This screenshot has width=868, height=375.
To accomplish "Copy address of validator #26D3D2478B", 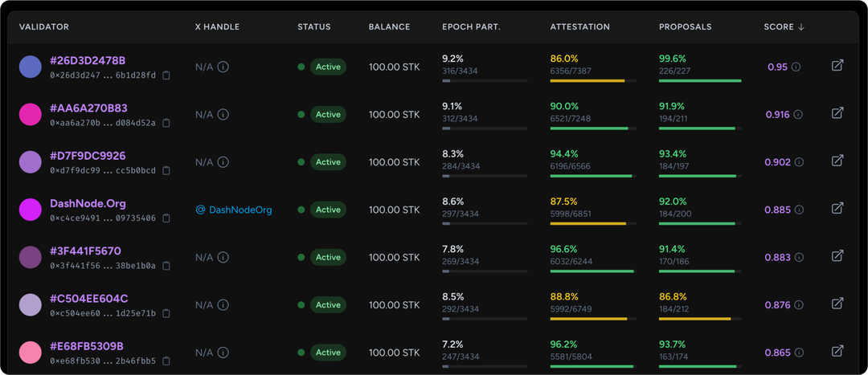I will 166,75.
